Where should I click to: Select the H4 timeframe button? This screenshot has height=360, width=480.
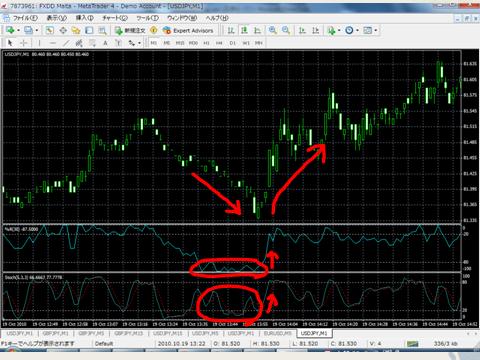tap(219, 43)
